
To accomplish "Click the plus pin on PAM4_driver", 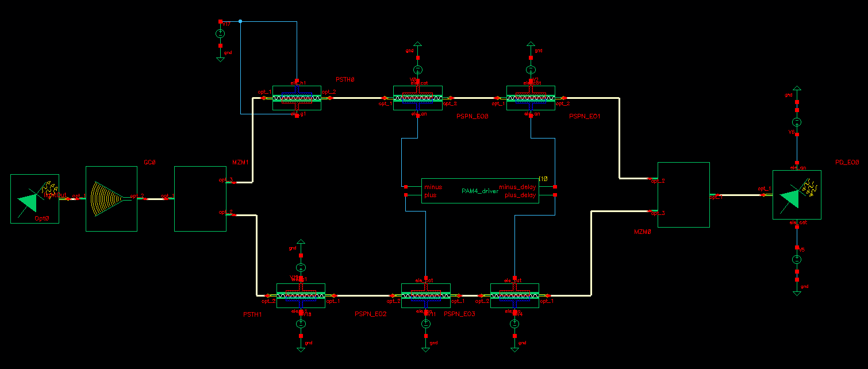I will [x=406, y=195].
